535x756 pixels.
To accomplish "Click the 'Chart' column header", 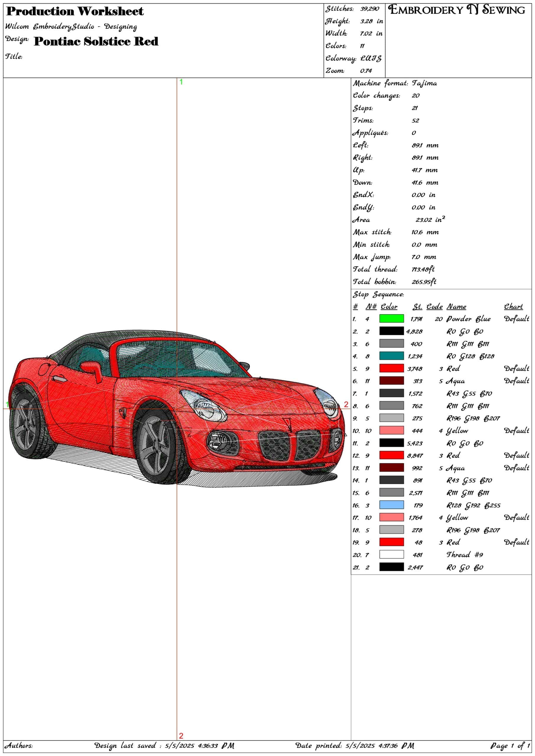I will coord(513,307).
